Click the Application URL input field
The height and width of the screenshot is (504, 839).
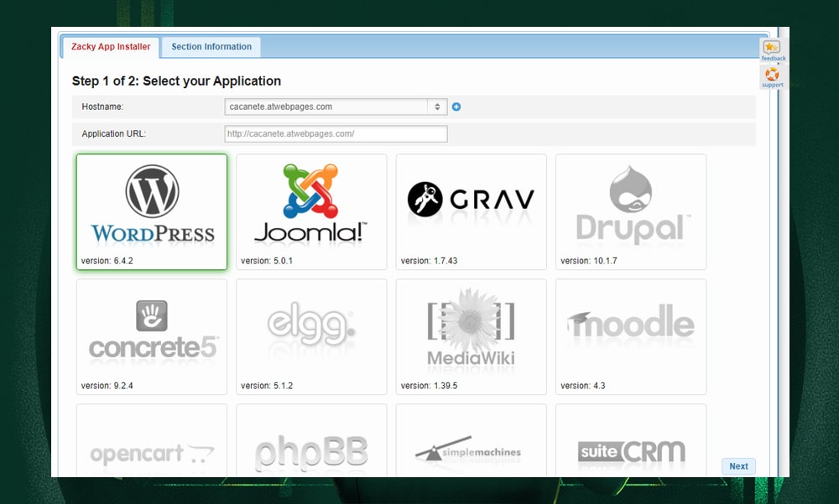(335, 133)
